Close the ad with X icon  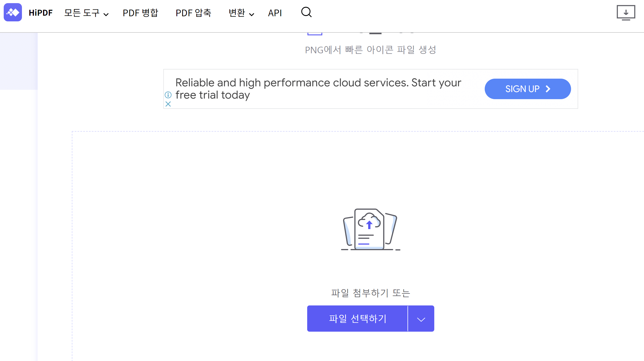[x=168, y=104]
